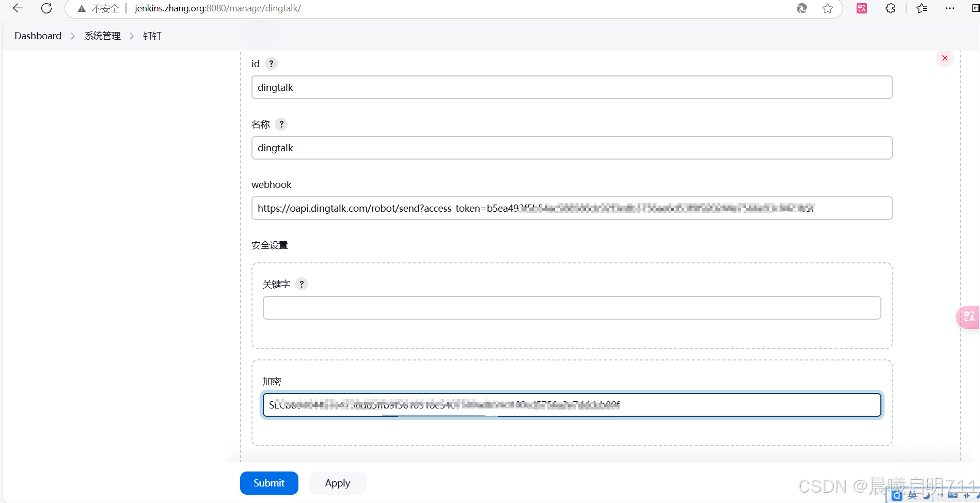Click the empty 关键字 keyword input
The image size is (980, 503).
pyautogui.click(x=572, y=308)
